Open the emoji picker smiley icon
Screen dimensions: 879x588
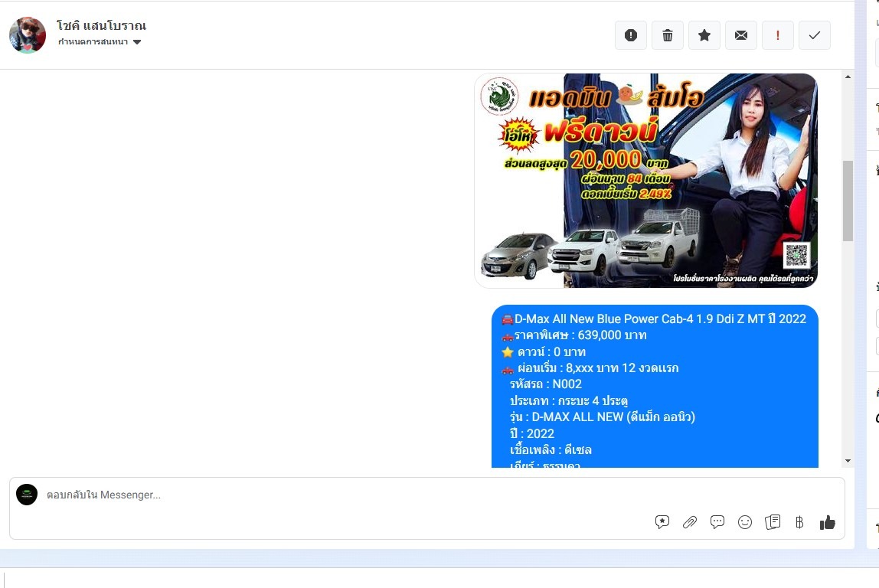[x=744, y=522]
